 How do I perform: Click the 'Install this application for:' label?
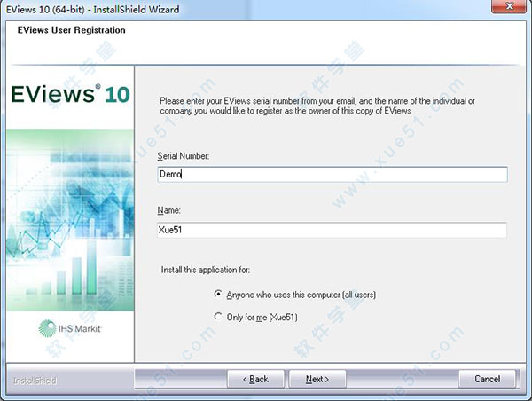(x=216, y=269)
